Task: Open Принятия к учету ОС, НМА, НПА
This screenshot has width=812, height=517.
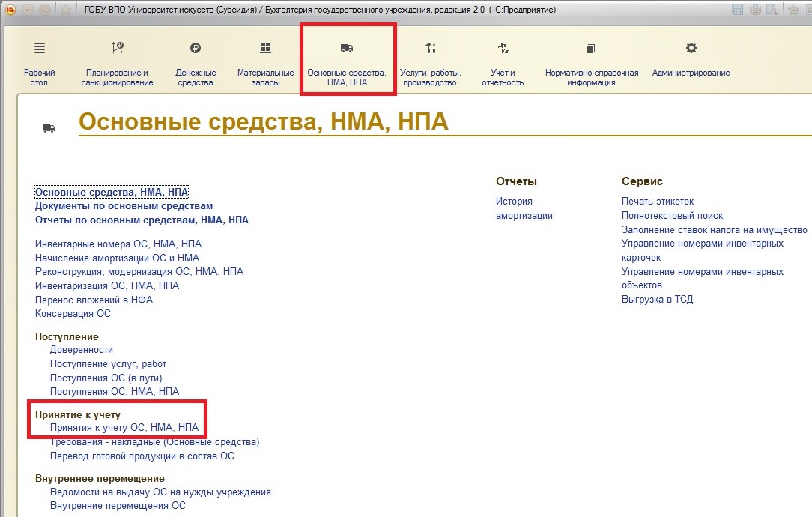Action: (124, 428)
